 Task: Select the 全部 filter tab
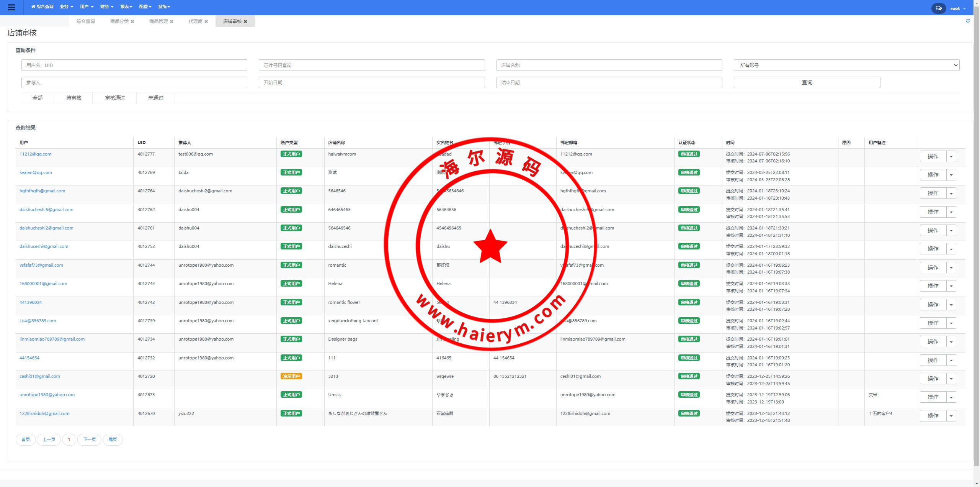38,98
